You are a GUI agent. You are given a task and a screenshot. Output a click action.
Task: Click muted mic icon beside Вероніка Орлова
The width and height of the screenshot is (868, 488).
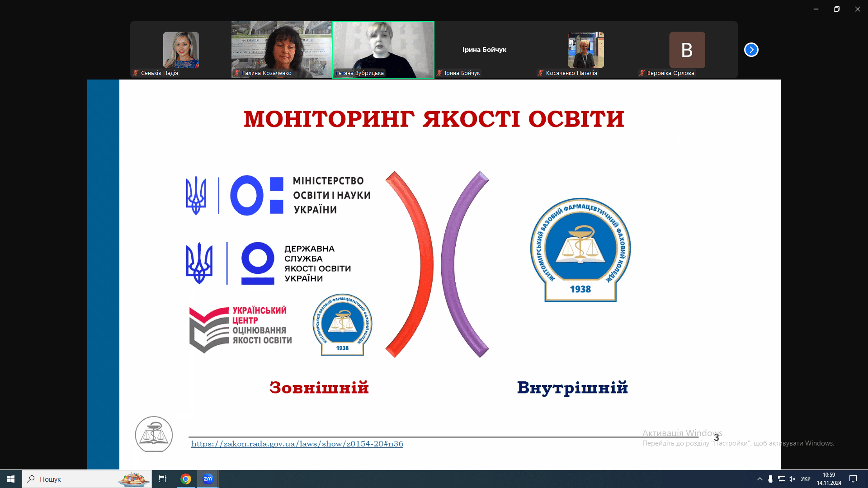(x=642, y=73)
